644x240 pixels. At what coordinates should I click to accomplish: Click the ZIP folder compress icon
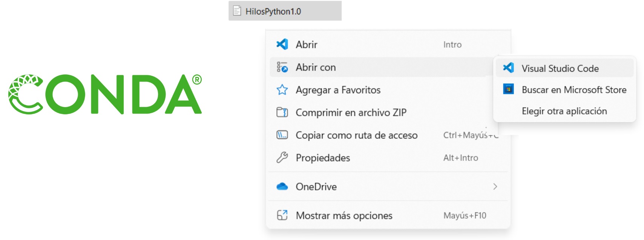tap(282, 112)
